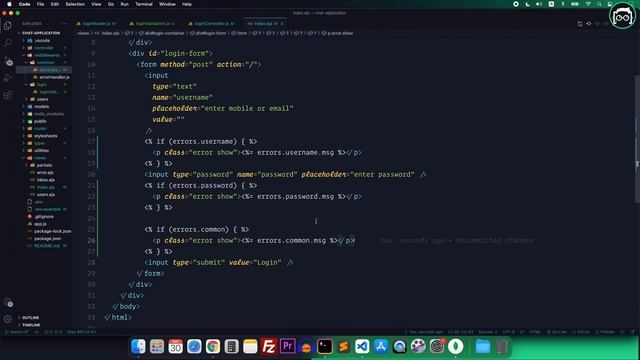Open Adobe Premiere Pro from the dock

tap(287, 347)
